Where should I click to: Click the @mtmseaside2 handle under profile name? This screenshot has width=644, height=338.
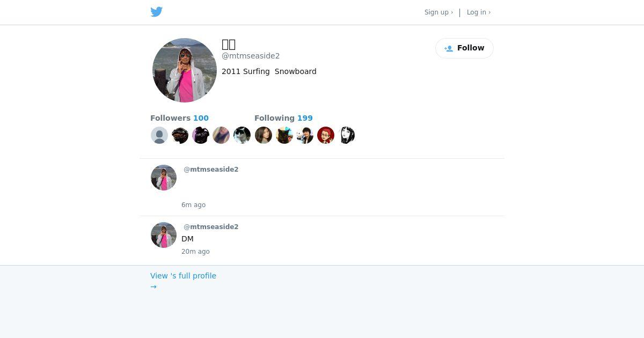(x=251, y=56)
